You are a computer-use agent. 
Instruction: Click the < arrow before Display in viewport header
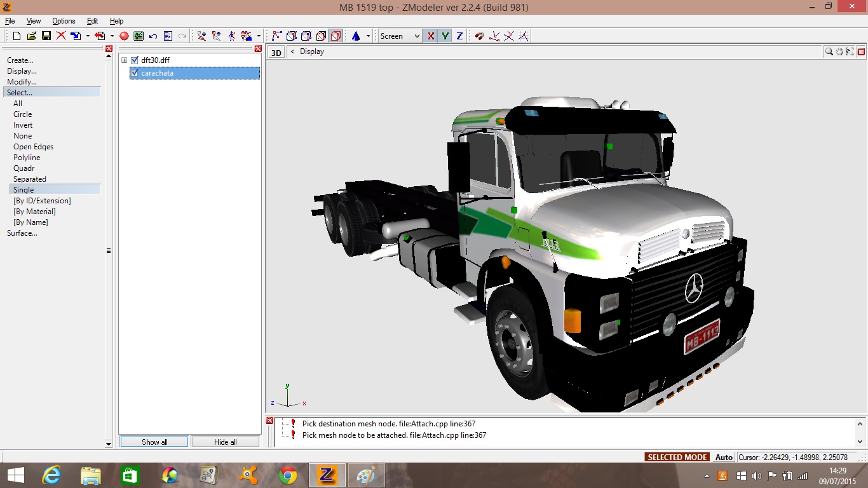[292, 51]
